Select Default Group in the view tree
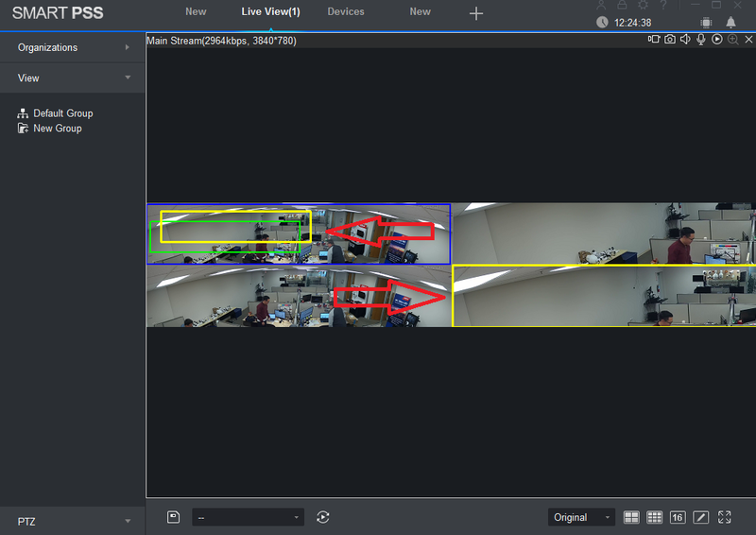Image resolution: width=756 pixels, height=535 pixels. [x=62, y=113]
